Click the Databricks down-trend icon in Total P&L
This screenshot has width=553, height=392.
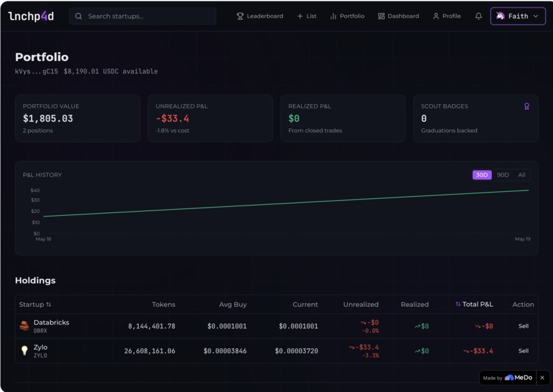pyautogui.click(x=478, y=326)
